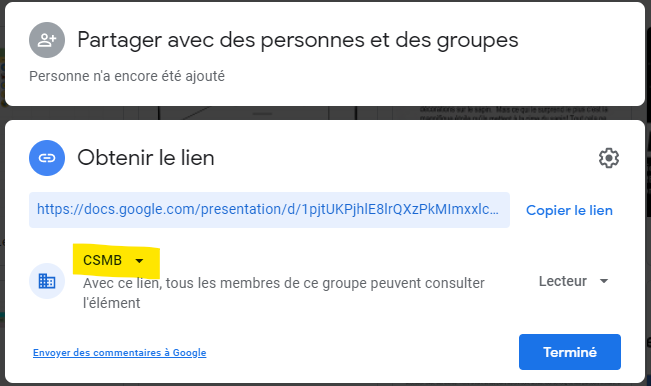Select the docs.google.com presentation URL field
Screen dimensions: 651x386
(x=269, y=210)
